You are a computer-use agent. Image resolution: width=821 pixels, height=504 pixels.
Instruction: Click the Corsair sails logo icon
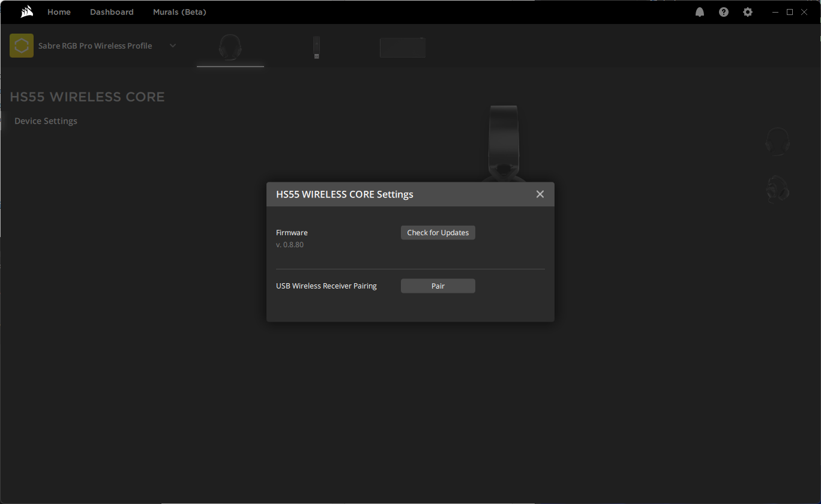coord(26,12)
